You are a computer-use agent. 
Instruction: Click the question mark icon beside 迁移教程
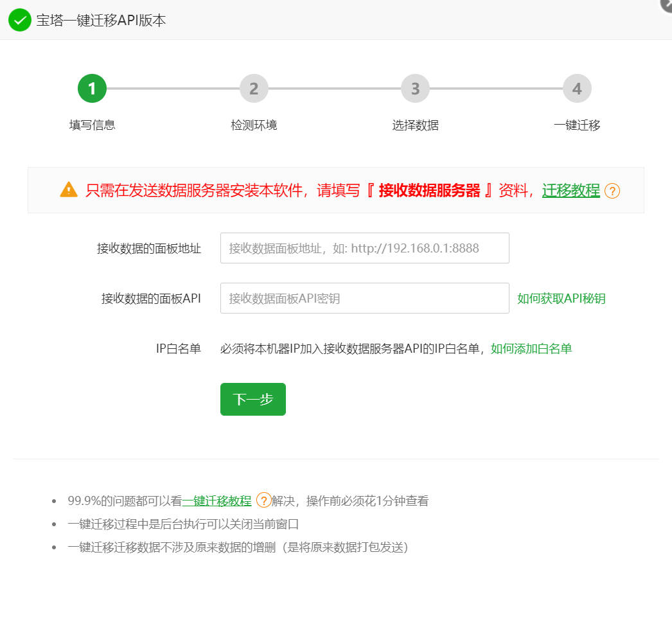point(612,191)
